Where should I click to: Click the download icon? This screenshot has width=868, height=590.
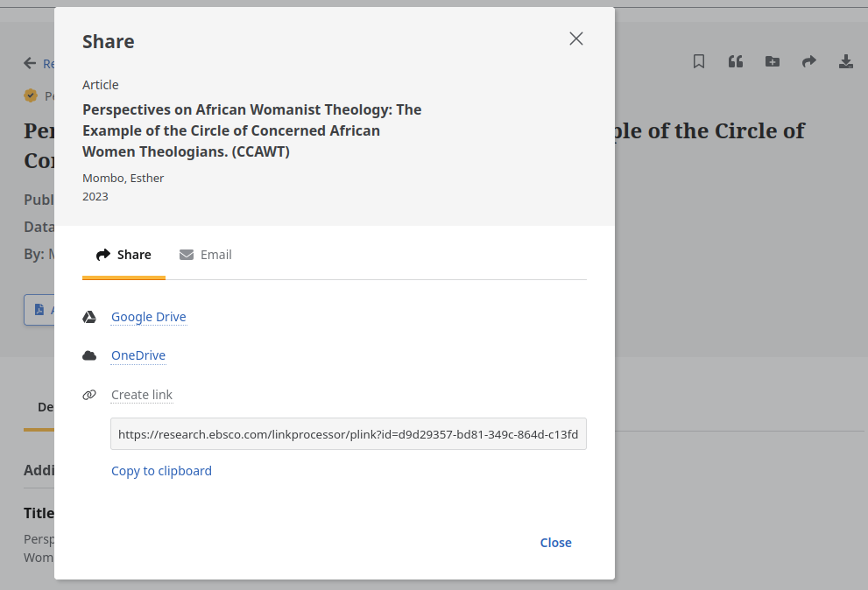tap(845, 61)
